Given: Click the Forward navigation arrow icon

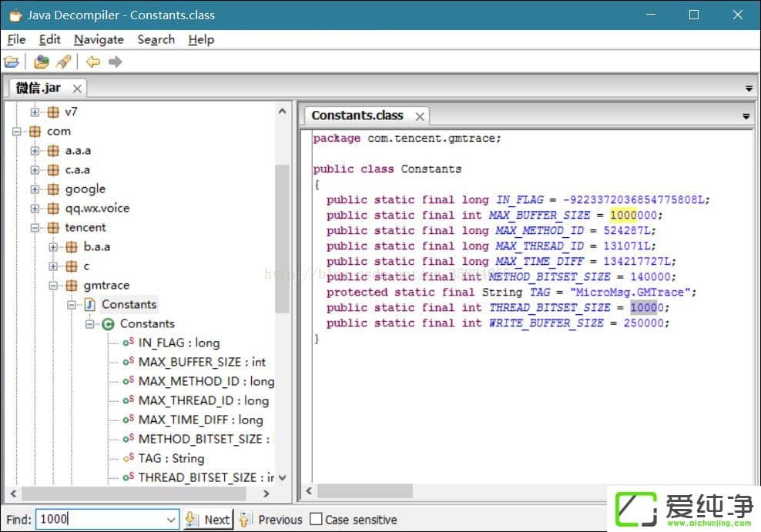Looking at the screenshot, I should (115, 62).
